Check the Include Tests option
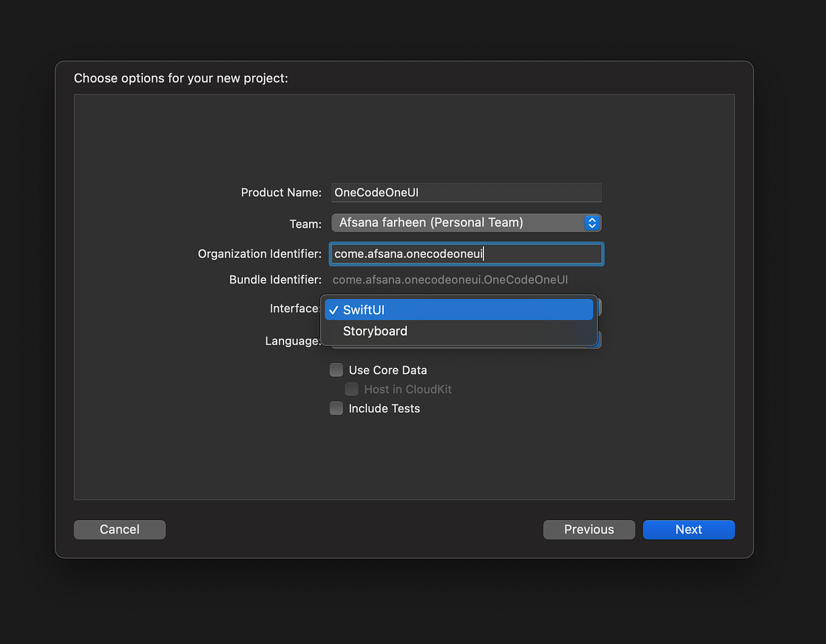 point(336,408)
